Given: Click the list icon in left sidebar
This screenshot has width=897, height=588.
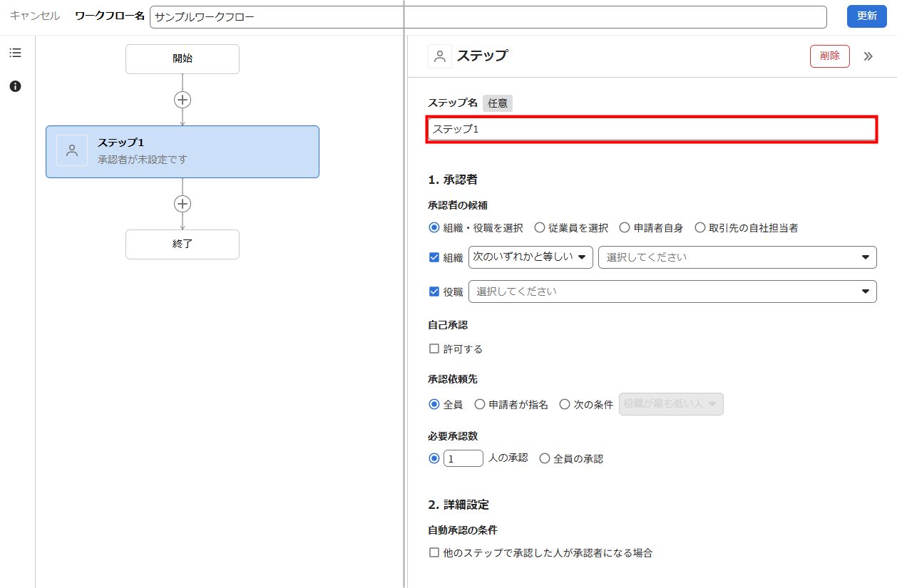Looking at the screenshot, I should pos(15,53).
